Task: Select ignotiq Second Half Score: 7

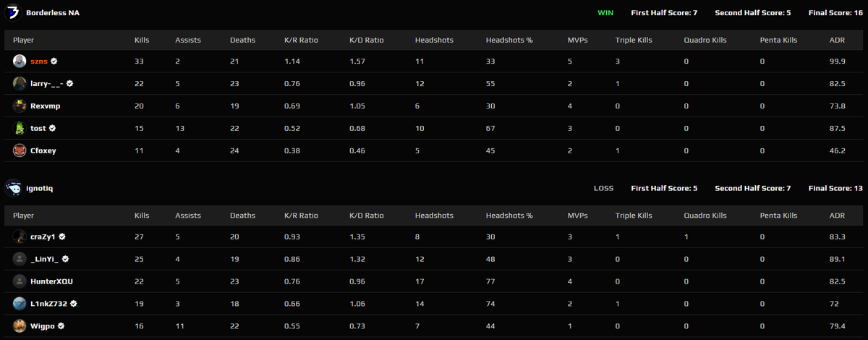Action: (x=753, y=188)
